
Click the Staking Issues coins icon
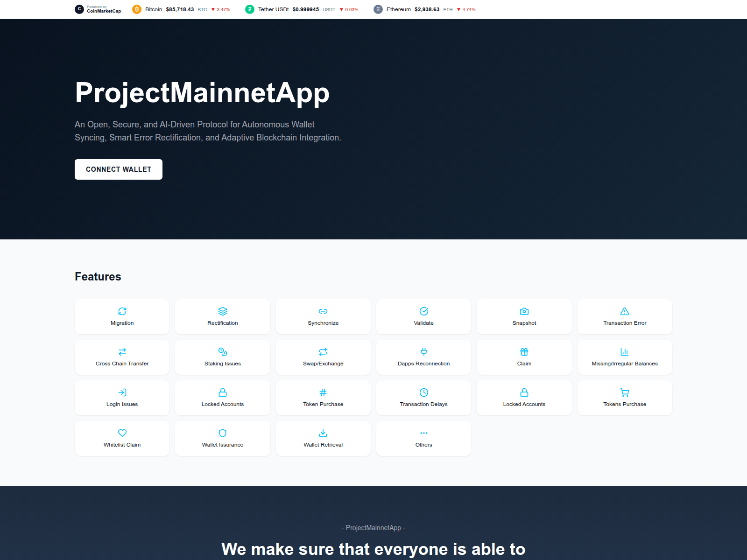tap(223, 352)
